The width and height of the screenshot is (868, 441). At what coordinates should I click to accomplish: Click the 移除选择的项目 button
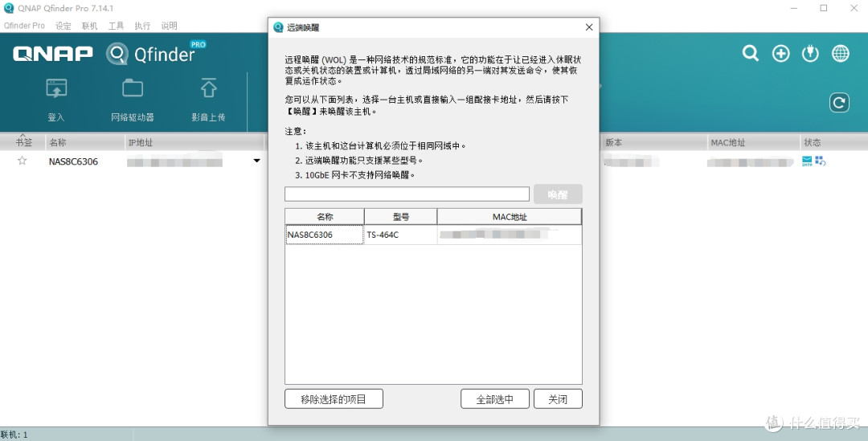pos(334,399)
